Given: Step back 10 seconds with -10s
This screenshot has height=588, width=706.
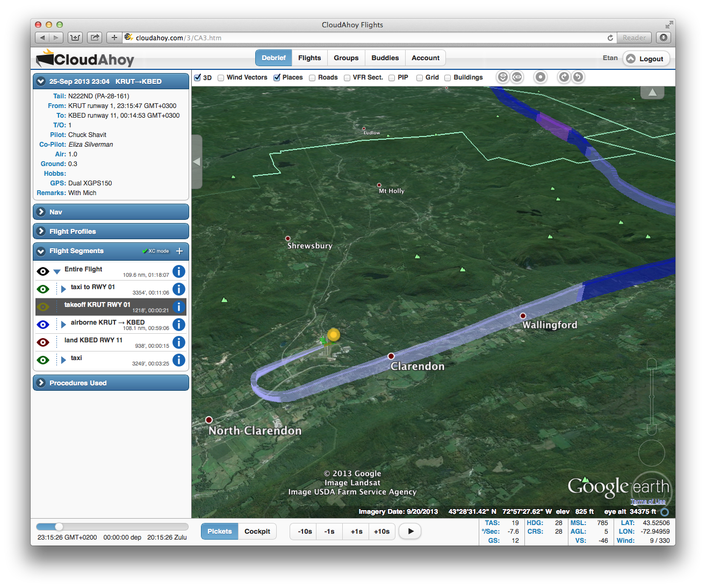Looking at the screenshot, I should coord(304,532).
